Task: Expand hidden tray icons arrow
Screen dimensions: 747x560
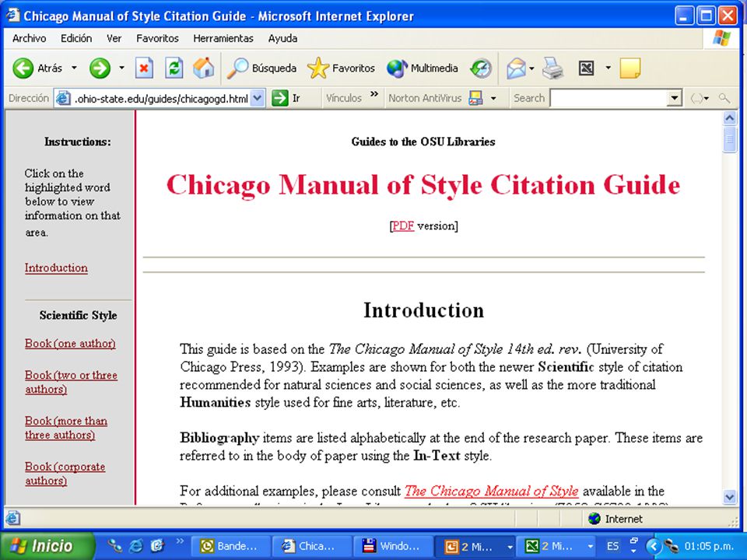Action: (x=654, y=546)
